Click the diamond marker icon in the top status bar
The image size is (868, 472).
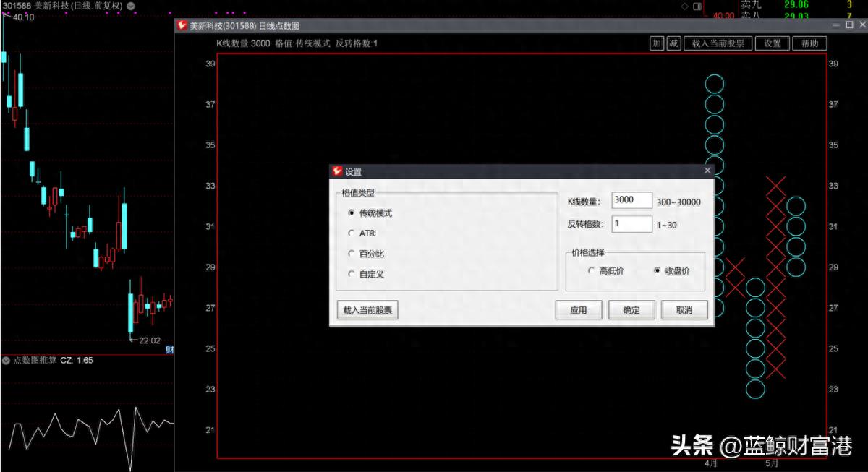685,6
